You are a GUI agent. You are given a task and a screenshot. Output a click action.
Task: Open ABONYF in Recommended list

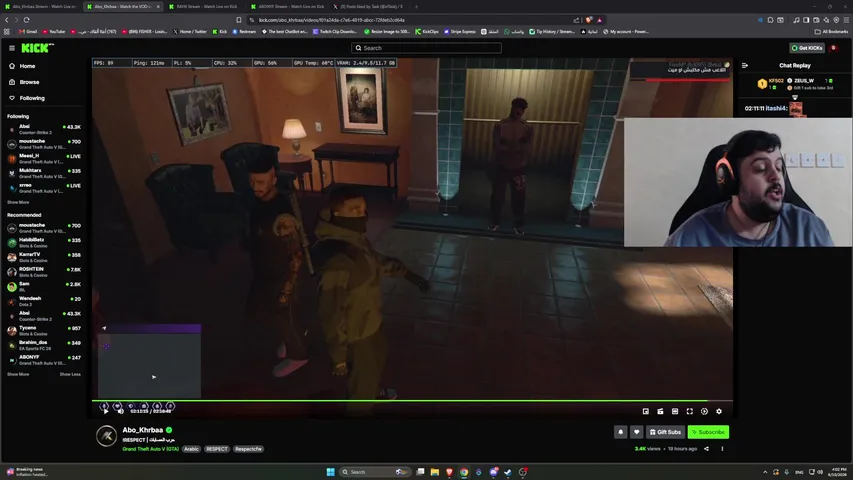point(44,360)
